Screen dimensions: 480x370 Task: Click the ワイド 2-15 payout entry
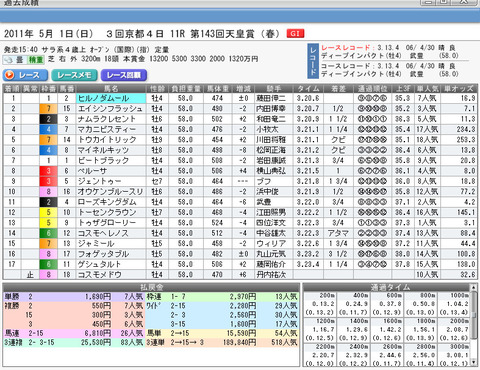pyautogui.click(x=222, y=306)
